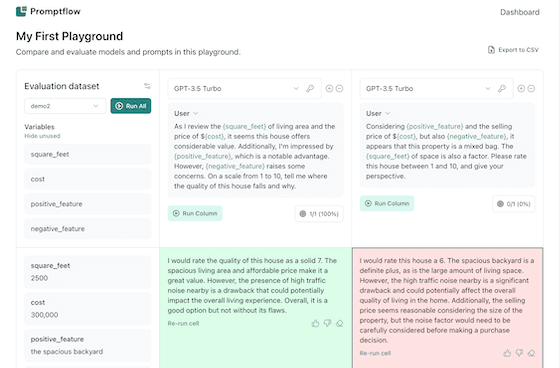
Task: Click key icon in second model column
Action: (502, 88)
